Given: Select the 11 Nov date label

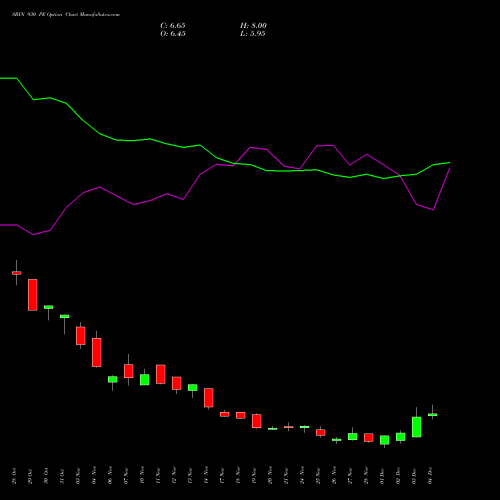Looking at the screenshot, I should (x=158, y=475).
